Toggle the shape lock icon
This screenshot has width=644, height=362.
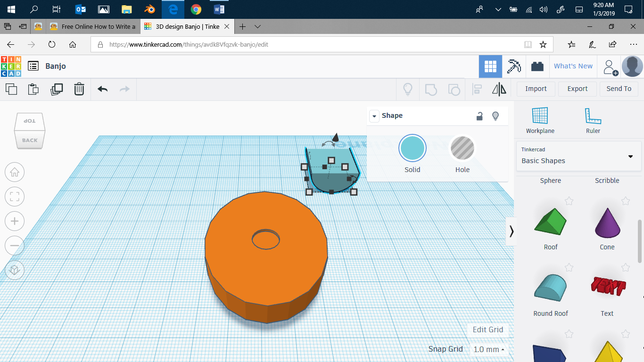coord(479,116)
